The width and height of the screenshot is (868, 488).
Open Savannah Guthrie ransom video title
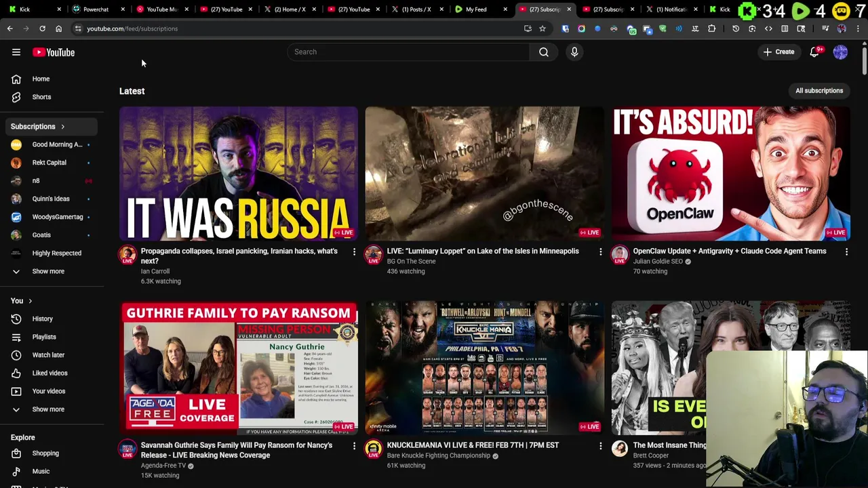point(237,450)
